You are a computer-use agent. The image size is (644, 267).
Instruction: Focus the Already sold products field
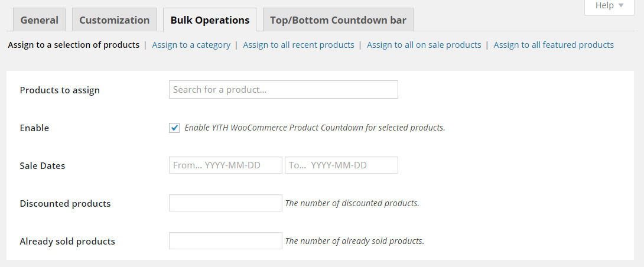click(225, 241)
